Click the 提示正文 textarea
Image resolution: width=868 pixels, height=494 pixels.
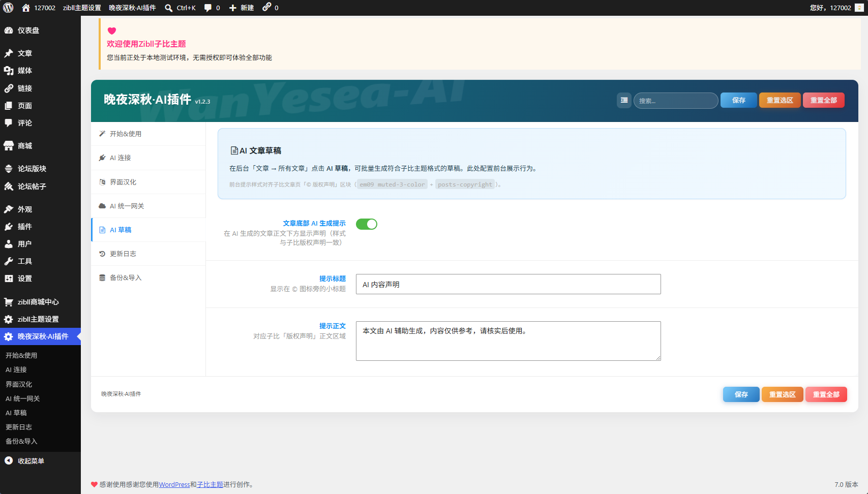pyautogui.click(x=508, y=341)
